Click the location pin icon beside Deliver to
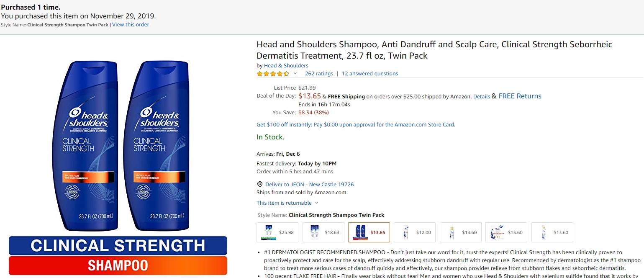 tap(259, 184)
